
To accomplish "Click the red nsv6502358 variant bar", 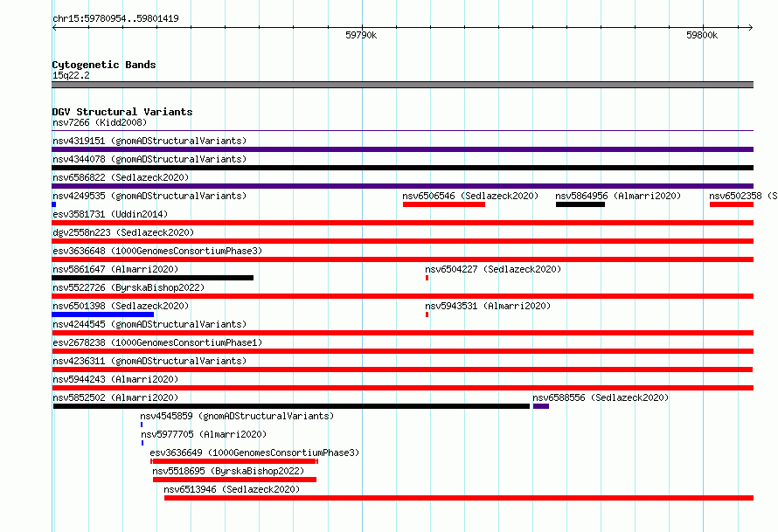I will tap(732, 204).
